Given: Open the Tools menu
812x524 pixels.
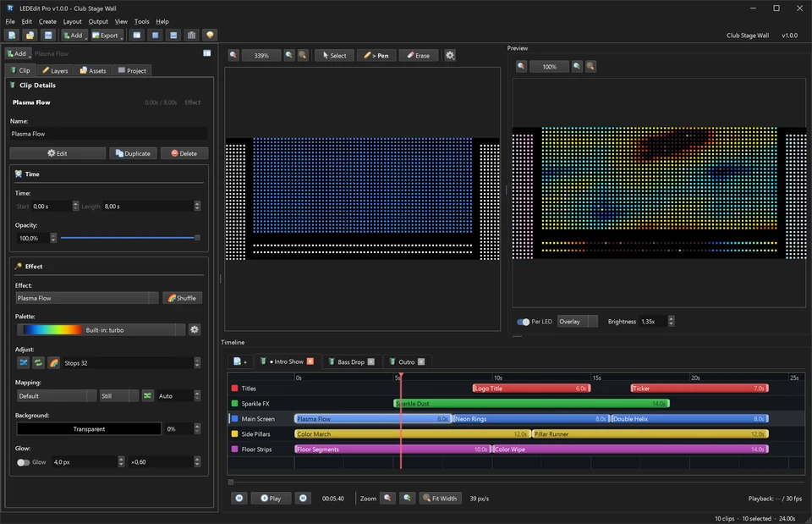Looking at the screenshot, I should pos(141,21).
